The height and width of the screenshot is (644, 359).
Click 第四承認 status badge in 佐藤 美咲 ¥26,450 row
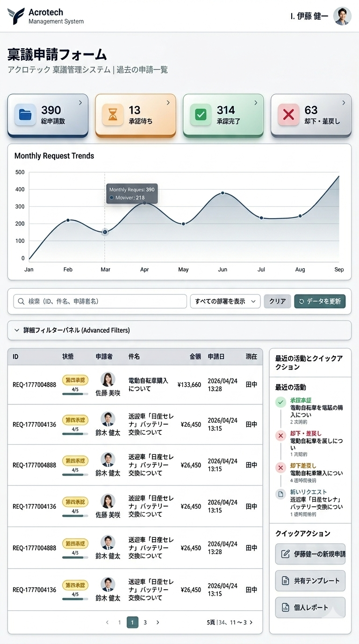point(75,502)
